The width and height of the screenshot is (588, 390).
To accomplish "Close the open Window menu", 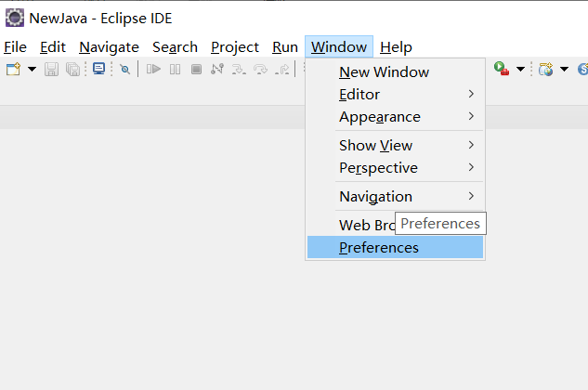I will (339, 46).
